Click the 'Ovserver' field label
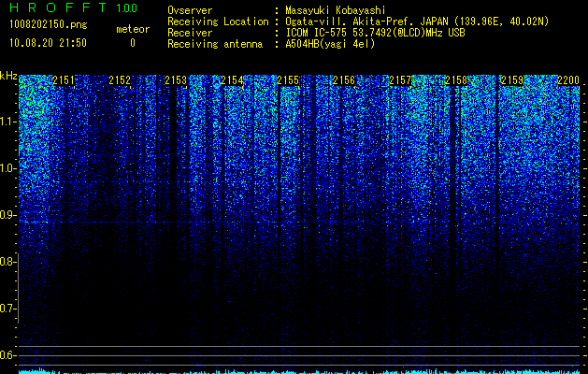This screenshot has height=374, width=588. point(190,10)
